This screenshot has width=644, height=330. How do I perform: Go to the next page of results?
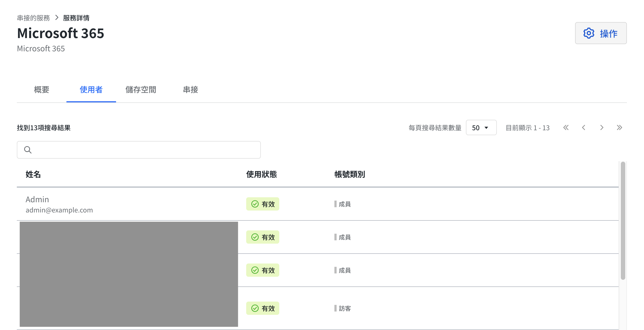pyautogui.click(x=602, y=127)
